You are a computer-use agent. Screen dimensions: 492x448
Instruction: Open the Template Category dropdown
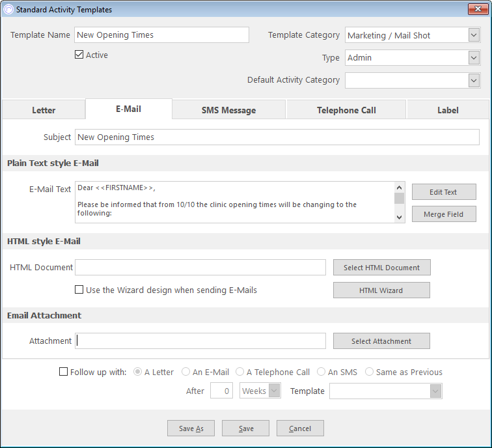tap(474, 35)
